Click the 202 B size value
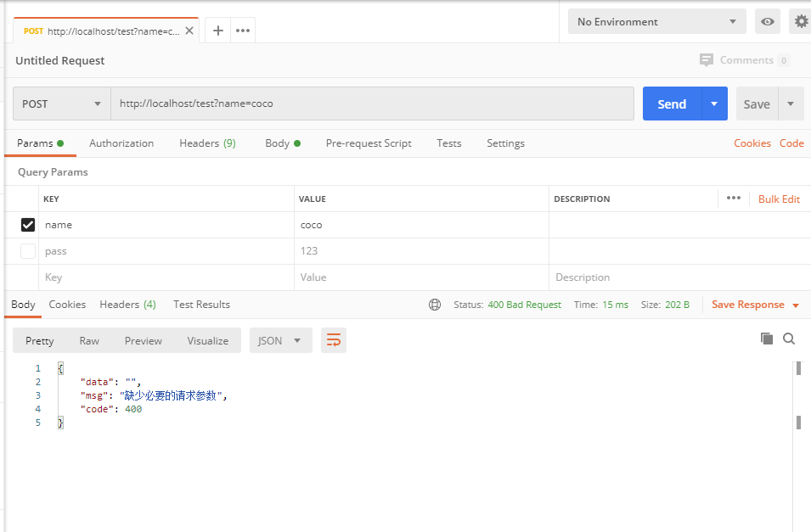This screenshot has width=811, height=532. (x=677, y=305)
